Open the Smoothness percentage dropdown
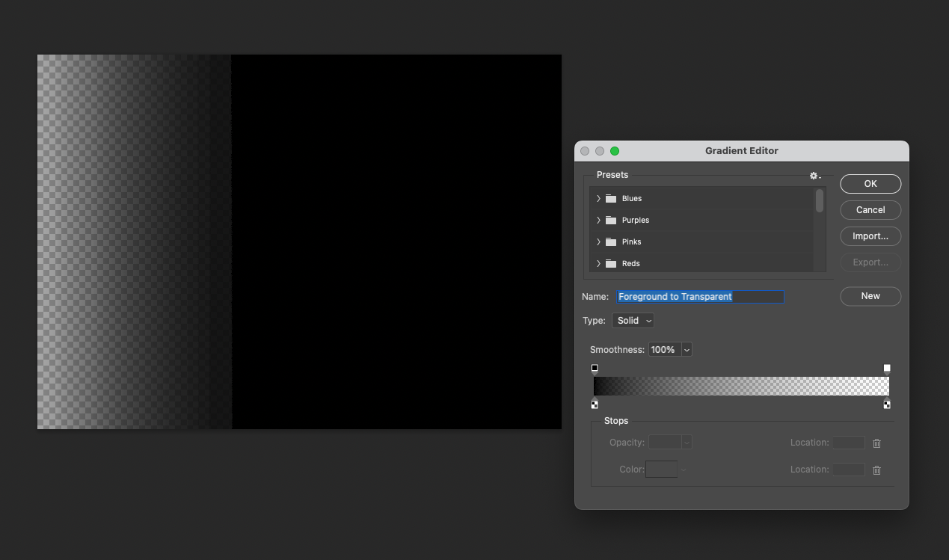 pyautogui.click(x=670, y=349)
